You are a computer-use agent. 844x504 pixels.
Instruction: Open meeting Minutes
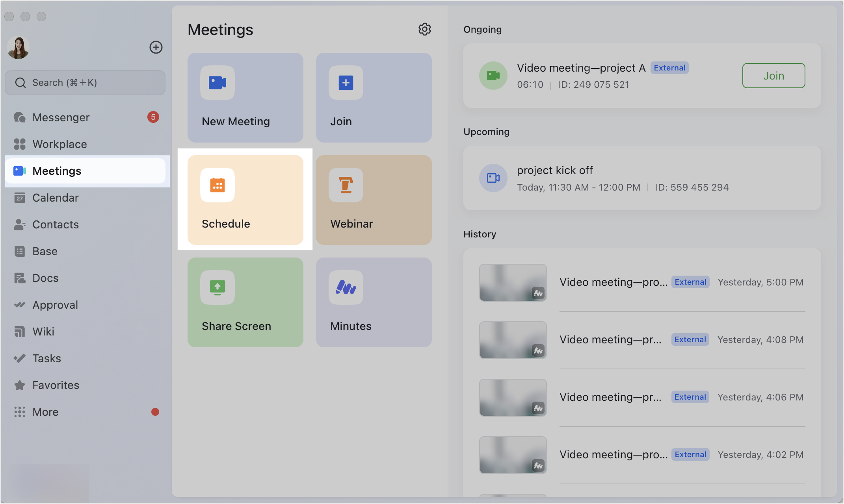pyautogui.click(x=374, y=302)
